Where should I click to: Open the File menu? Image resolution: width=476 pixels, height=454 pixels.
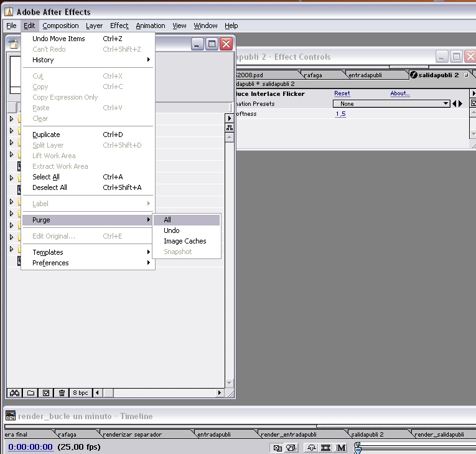click(11, 26)
